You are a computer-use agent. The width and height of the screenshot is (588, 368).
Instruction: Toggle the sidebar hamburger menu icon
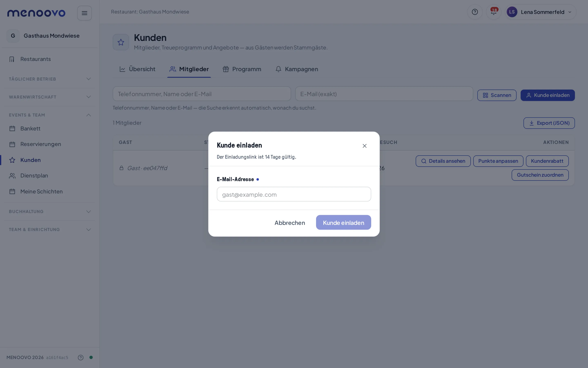(x=84, y=13)
